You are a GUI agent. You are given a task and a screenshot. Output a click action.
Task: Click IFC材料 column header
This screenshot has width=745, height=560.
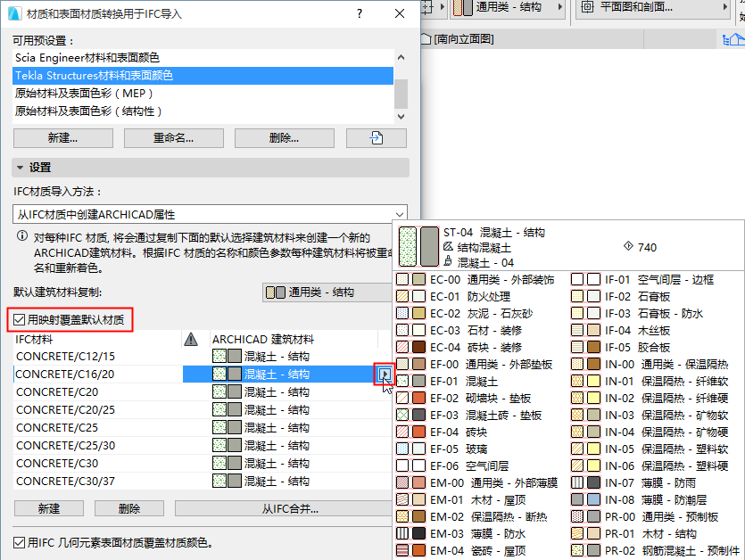pyautogui.click(x=97, y=339)
